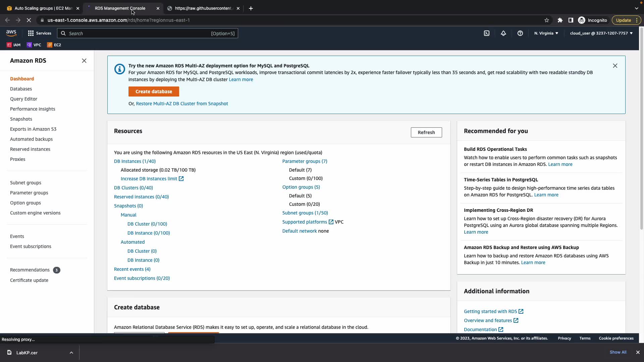This screenshot has width=644, height=362.
Task: Open VPC shortcut in favorites bar
Action: click(x=34, y=45)
